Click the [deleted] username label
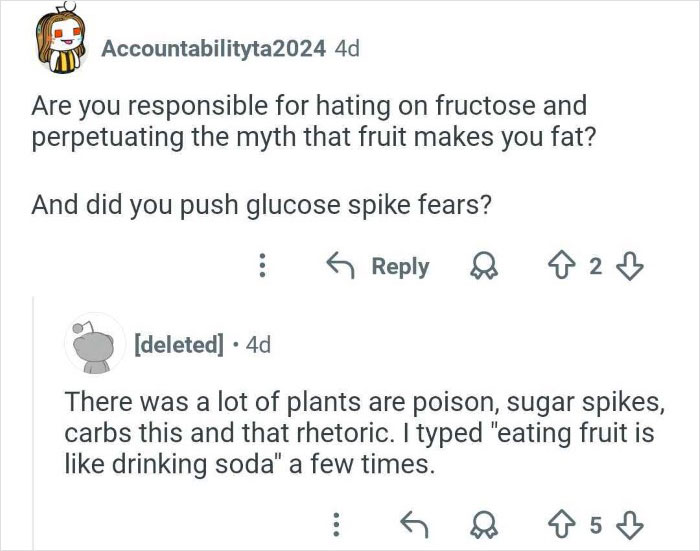Screen dimensions: 700x551 [178, 345]
